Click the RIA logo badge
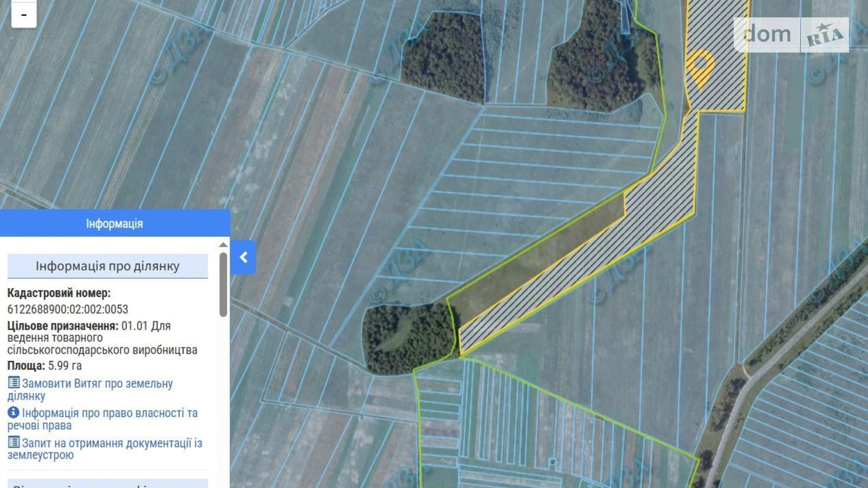Viewport: 868px width, 488px height. tap(824, 35)
